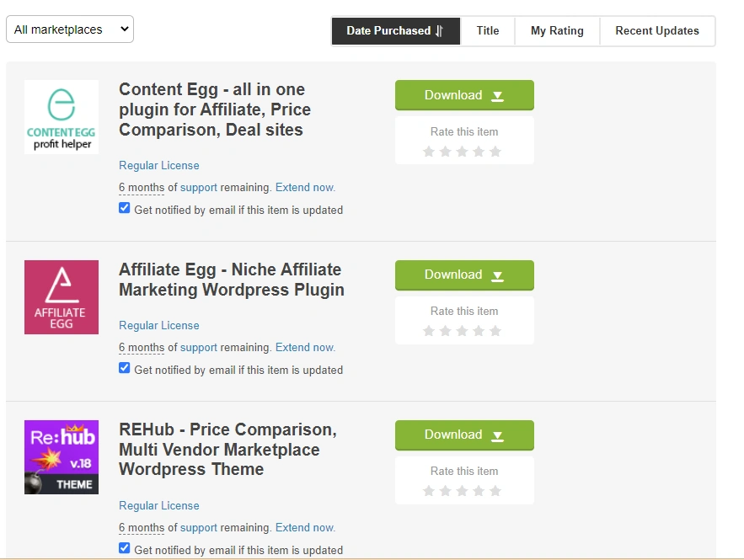Click '6 months' text under REHub

tap(142, 528)
